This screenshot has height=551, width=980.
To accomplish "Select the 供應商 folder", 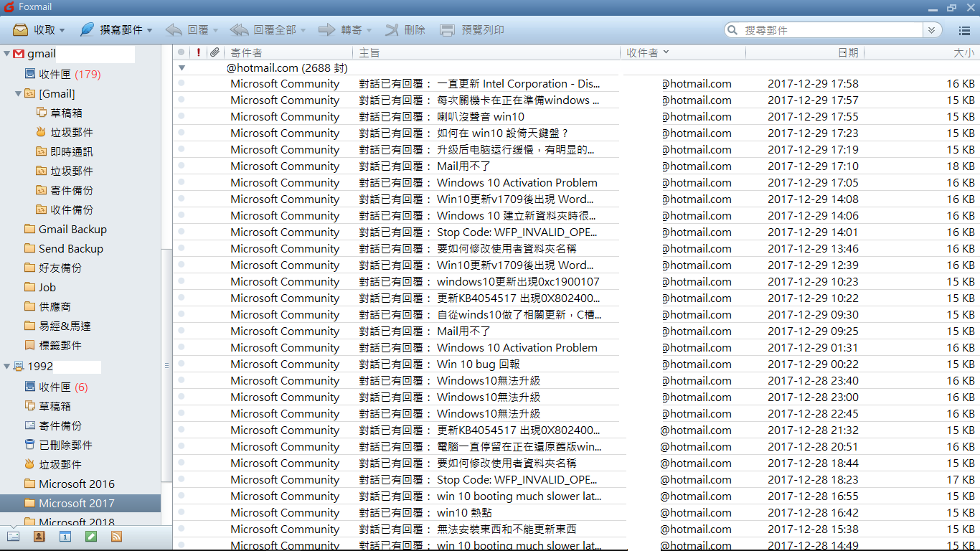I will 47,306.
